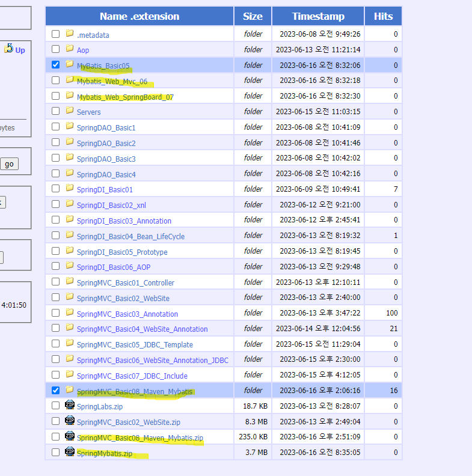Viewport: 472px width, 476px height.
Task: Tick the Aop folder checkbox
Action: 55,49
